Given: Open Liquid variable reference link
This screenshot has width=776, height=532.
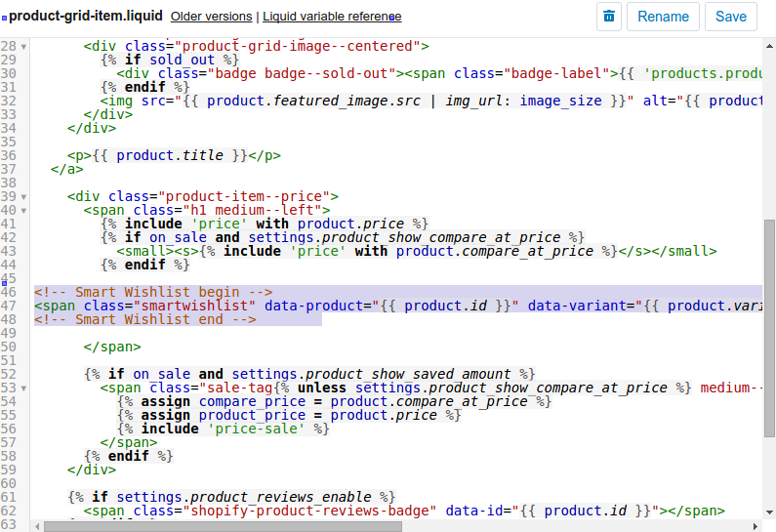Looking at the screenshot, I should point(332,17).
